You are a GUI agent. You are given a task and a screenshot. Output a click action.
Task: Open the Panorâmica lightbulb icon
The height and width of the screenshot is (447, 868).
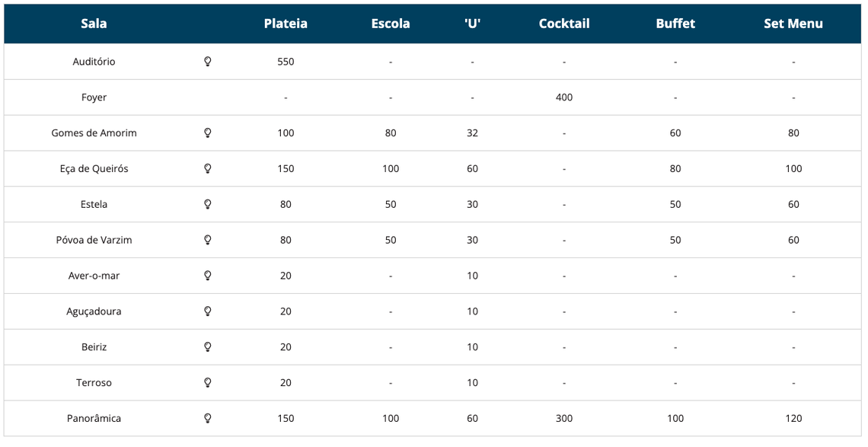point(208,418)
